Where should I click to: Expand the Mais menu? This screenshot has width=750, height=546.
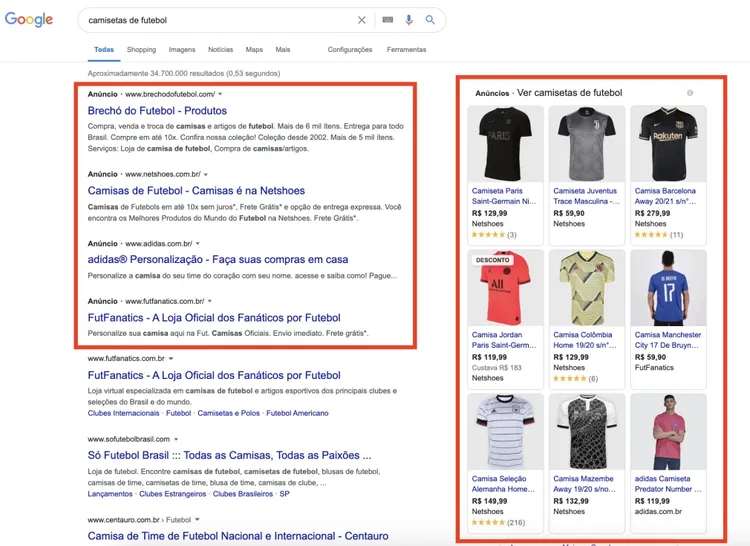(283, 50)
